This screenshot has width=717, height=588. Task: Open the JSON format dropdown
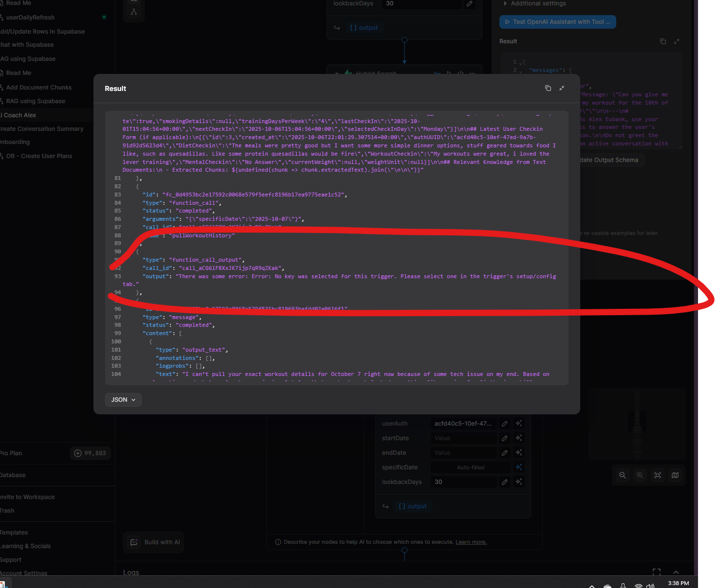(123, 400)
